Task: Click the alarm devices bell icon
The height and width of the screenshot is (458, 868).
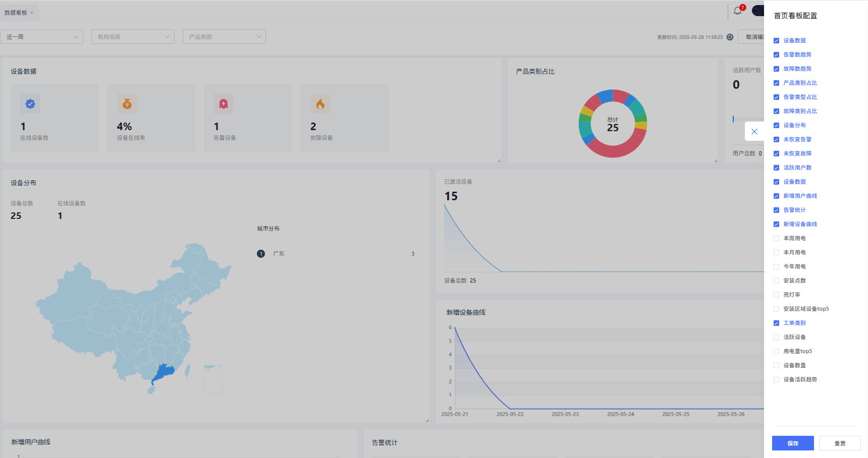Action: point(224,104)
